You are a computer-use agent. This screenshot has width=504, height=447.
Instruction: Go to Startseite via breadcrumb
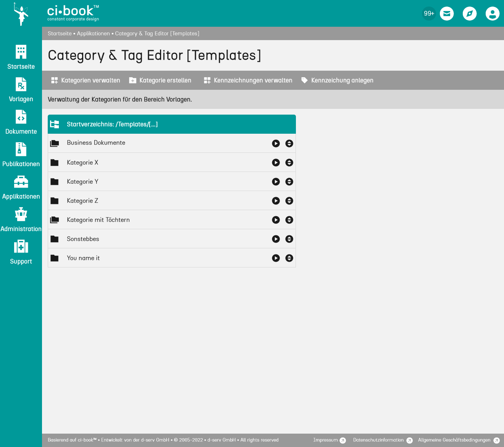click(x=60, y=34)
